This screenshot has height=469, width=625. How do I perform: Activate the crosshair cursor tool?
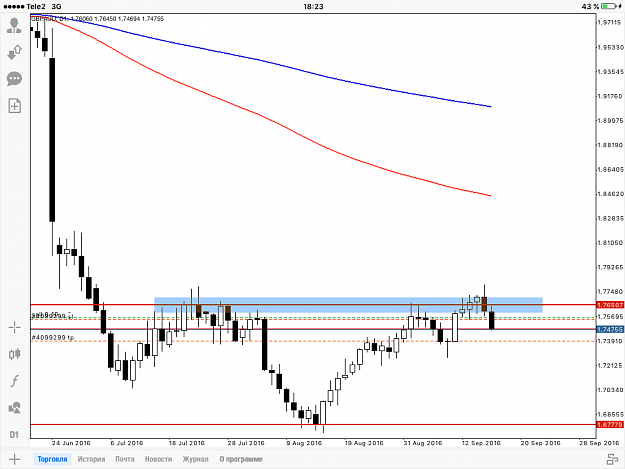coord(14,328)
